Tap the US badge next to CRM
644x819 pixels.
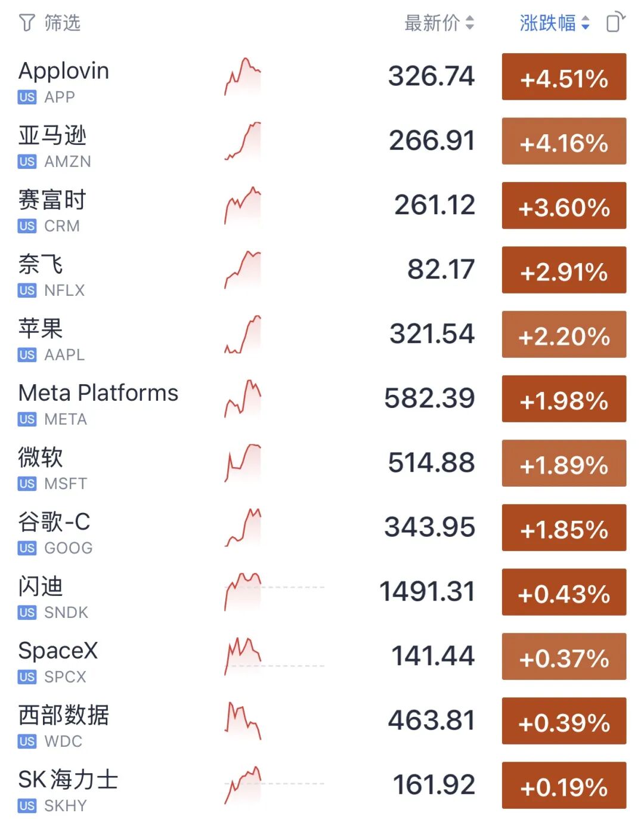pos(27,226)
